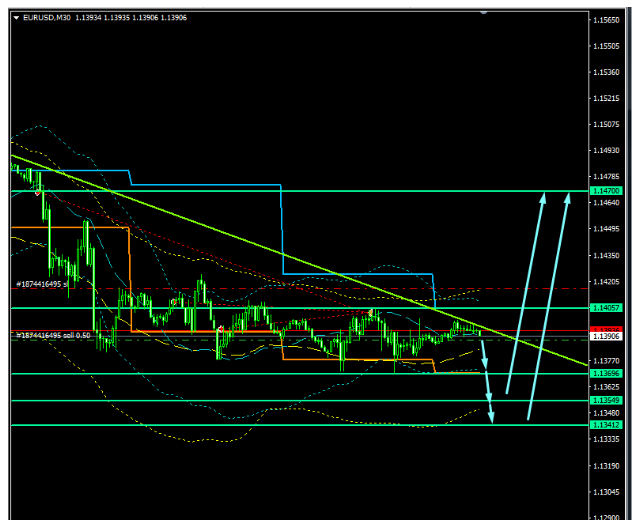Click the chart shift marker at top
The width and height of the screenshot is (642, 525).
pyautogui.click(x=484, y=13)
